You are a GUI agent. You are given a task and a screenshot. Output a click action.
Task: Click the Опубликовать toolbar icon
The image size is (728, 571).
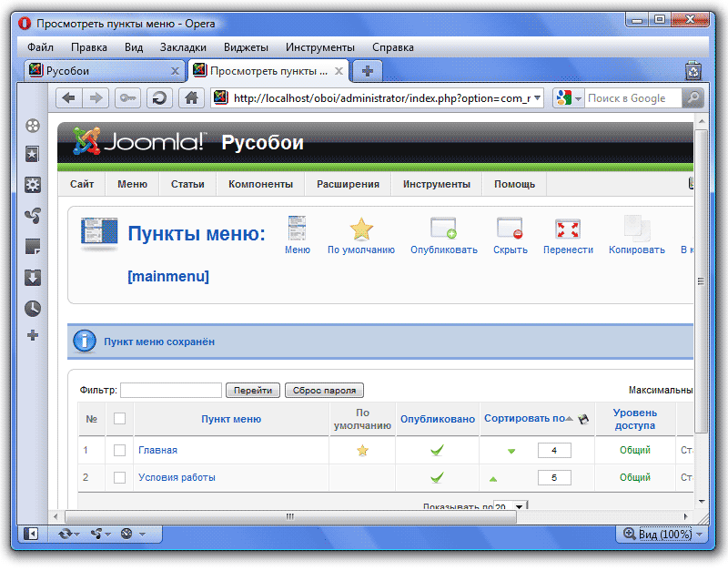coord(443,229)
